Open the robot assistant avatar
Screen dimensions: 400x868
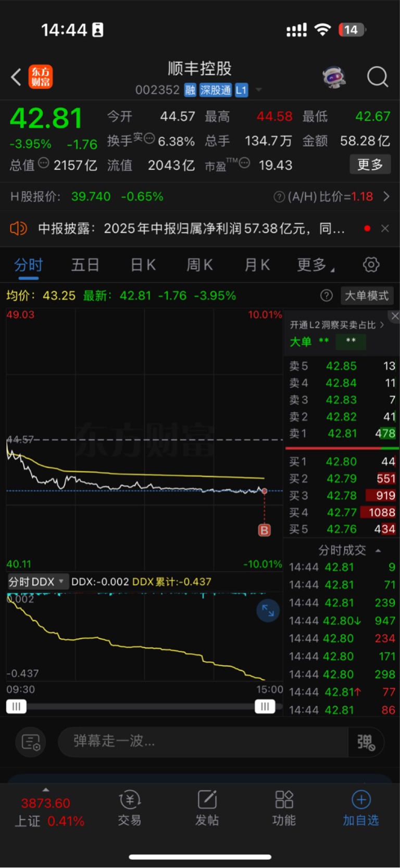[334, 77]
